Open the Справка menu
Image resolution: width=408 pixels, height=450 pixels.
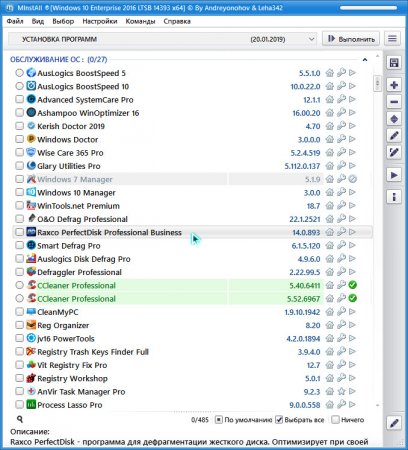pyautogui.click(x=177, y=21)
